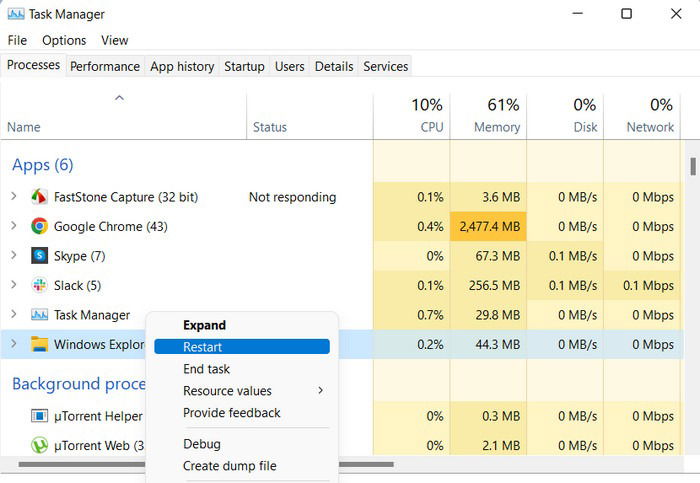700x483 pixels.
Task: Click the Windows Explorer folder icon
Action: pyautogui.click(x=39, y=344)
